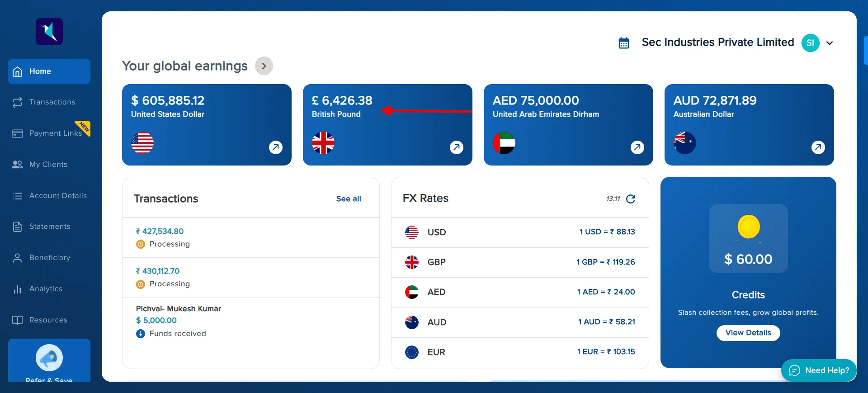The width and height of the screenshot is (868, 393).
Task: Expand global earnings with the chevron
Action: 264,66
